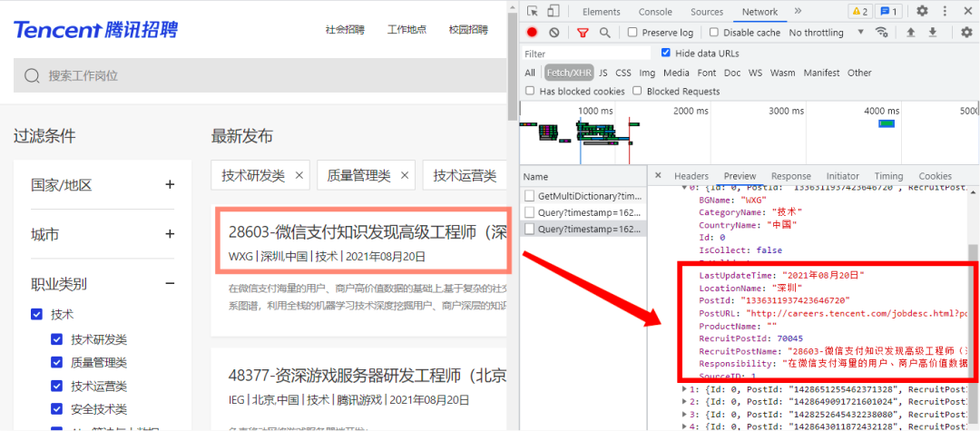Import HAR file using the upload arrow

pyautogui.click(x=911, y=33)
